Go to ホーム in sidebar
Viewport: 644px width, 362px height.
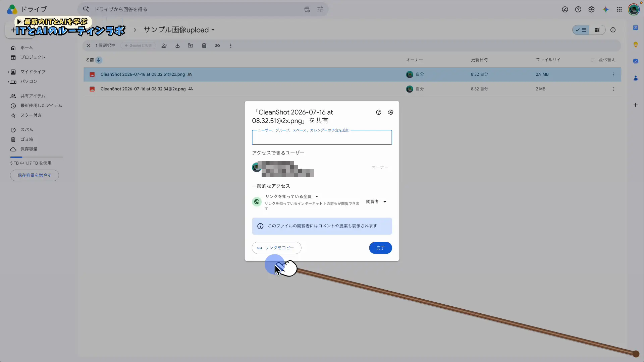pos(27,48)
